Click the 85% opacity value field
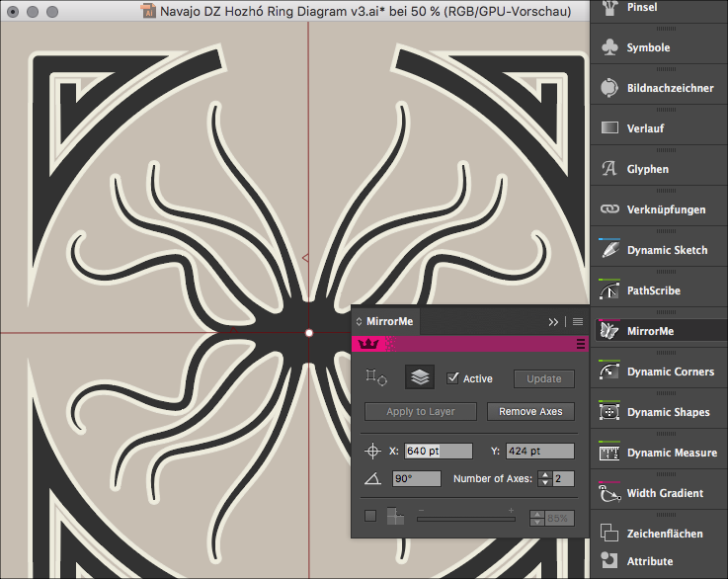 (559, 518)
